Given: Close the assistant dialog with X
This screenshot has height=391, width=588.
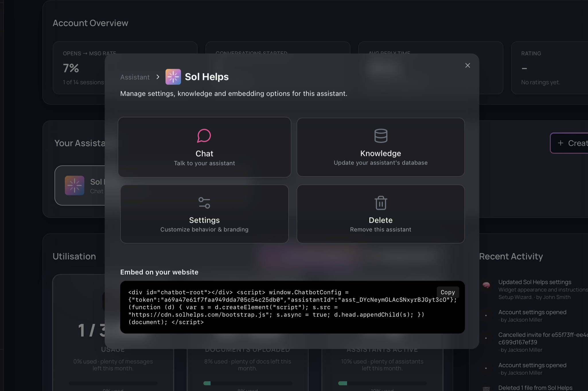Looking at the screenshot, I should click(x=468, y=66).
